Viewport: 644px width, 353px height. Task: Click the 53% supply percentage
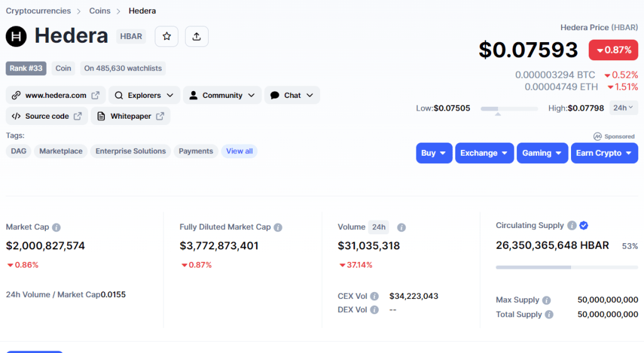point(630,246)
